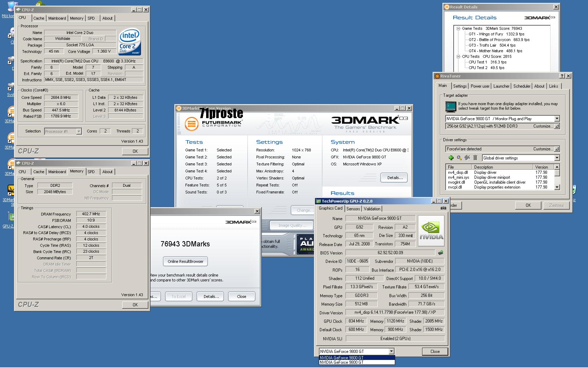Screen dimensions: 588x368
Task: Click the GPU-Z title bar icon
Action: pyautogui.click(x=318, y=201)
